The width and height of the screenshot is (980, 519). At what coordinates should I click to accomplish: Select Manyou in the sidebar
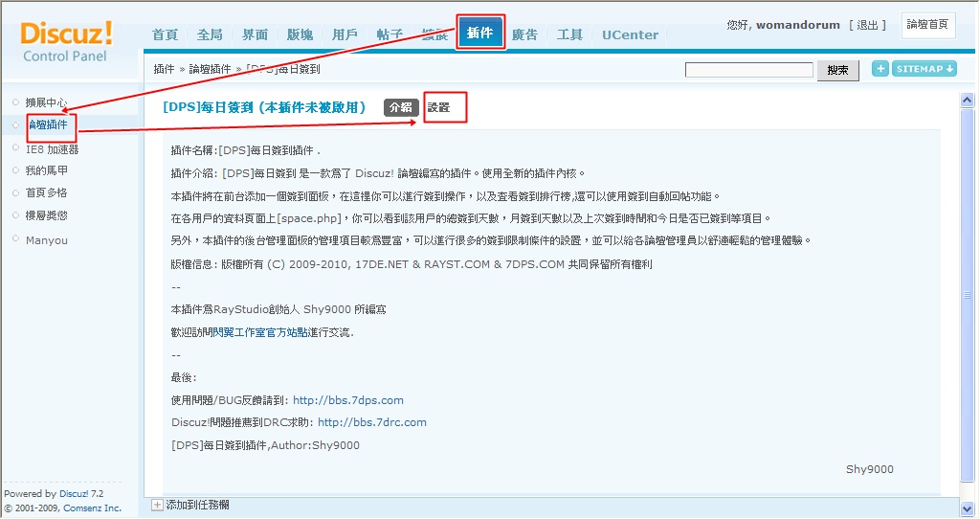pos(46,240)
